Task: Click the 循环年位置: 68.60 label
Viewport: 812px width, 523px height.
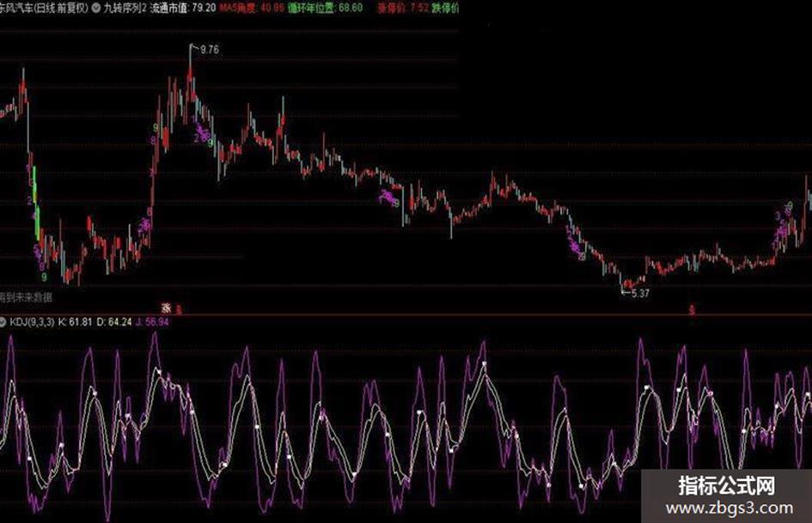Action: point(325,9)
